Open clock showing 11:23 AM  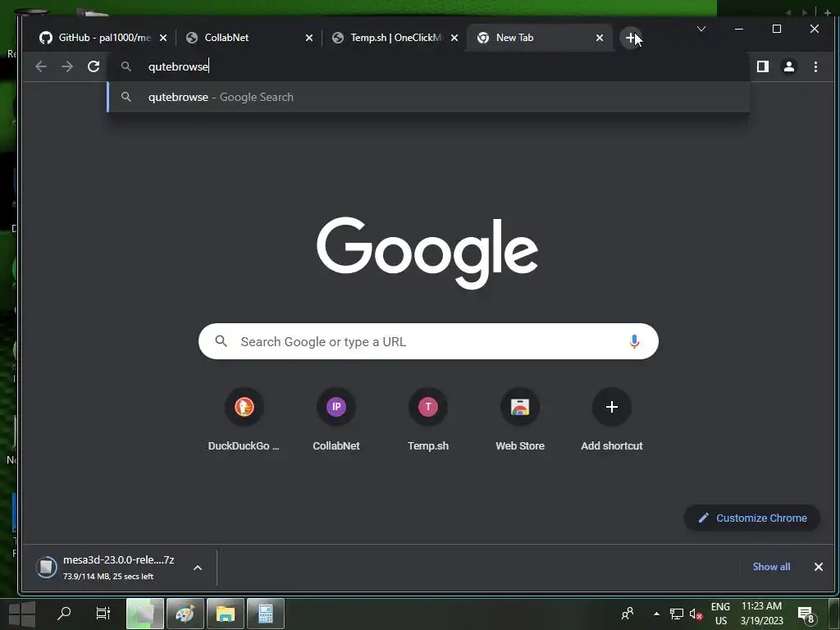coord(762,614)
